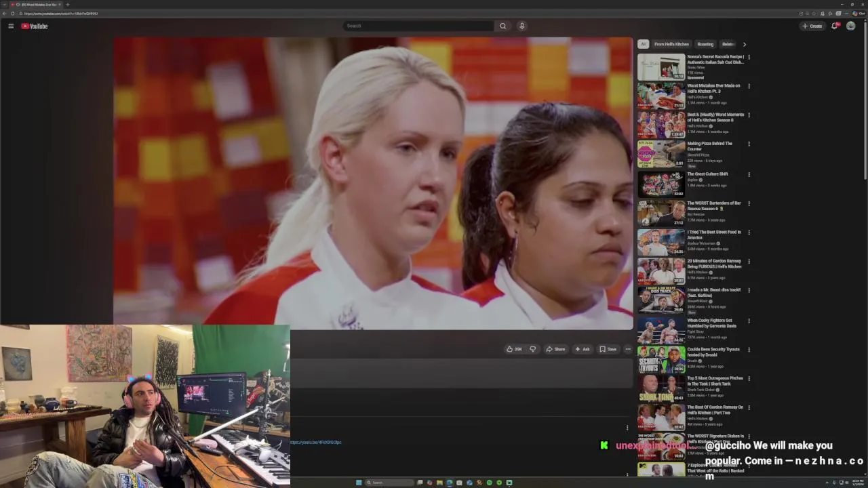Open options for Nonna's Secret Baccalà Recipe
This screenshot has height=488, width=868.
coord(749,57)
